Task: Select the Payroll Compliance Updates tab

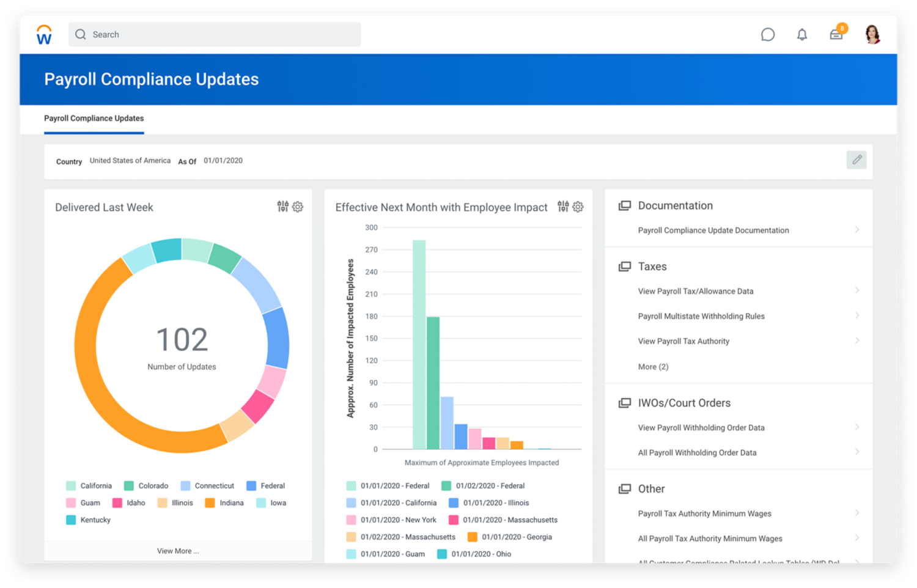Action: click(x=94, y=119)
